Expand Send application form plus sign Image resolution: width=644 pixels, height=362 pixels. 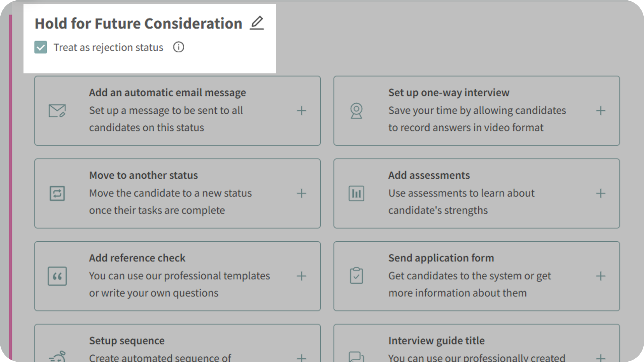[x=601, y=276]
